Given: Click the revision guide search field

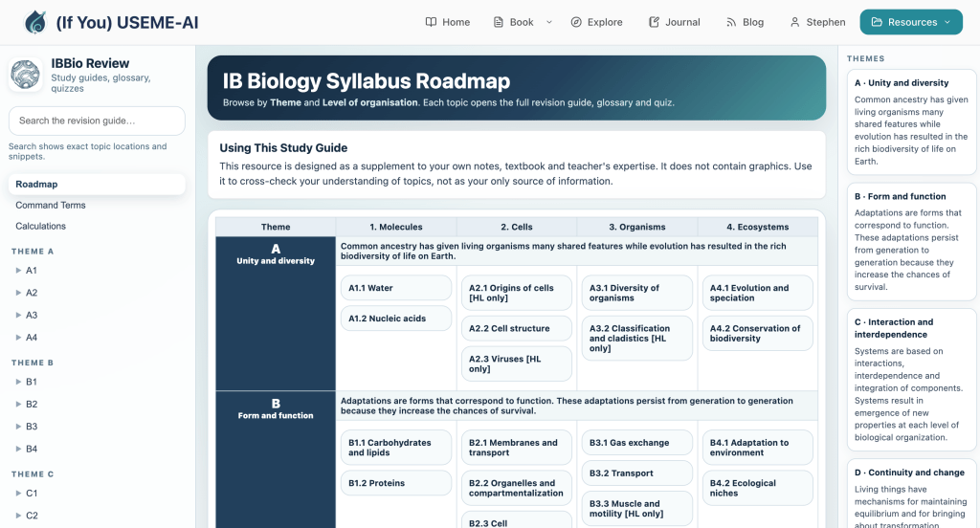Looking at the screenshot, I should pyautogui.click(x=97, y=121).
